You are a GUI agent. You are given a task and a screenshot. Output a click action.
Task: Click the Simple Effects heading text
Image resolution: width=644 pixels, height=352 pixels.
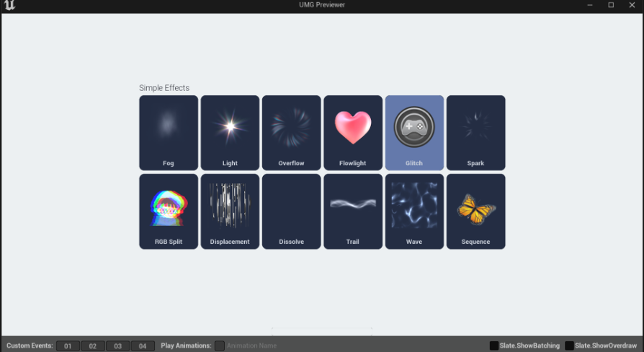164,88
